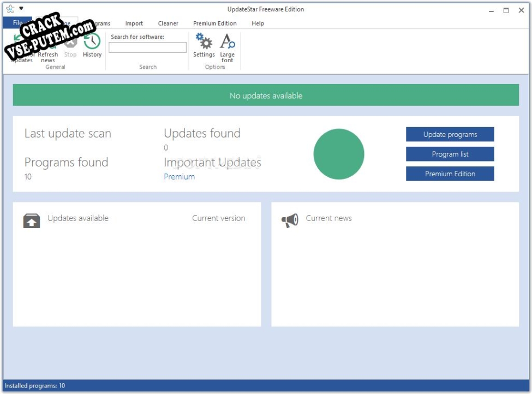The image size is (532, 394).
Task: Click the Last update scan heading
Action: point(68,133)
